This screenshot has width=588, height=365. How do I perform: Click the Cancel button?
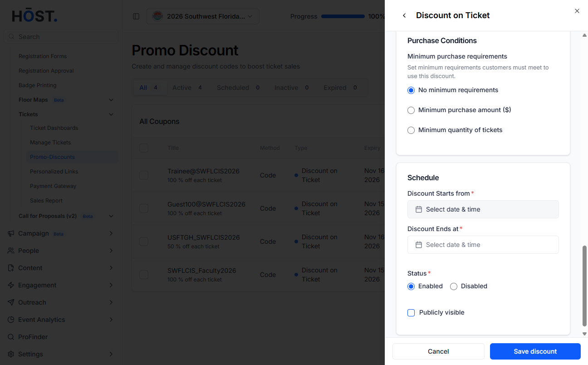(438, 351)
